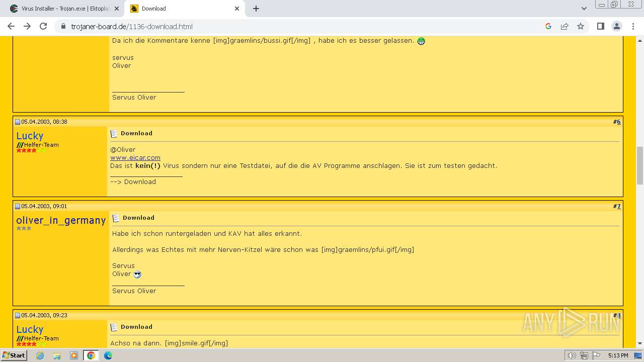Click oliver_in_germany's grey star rating
Image resolution: width=644 pixels, height=362 pixels.
pos(24,228)
